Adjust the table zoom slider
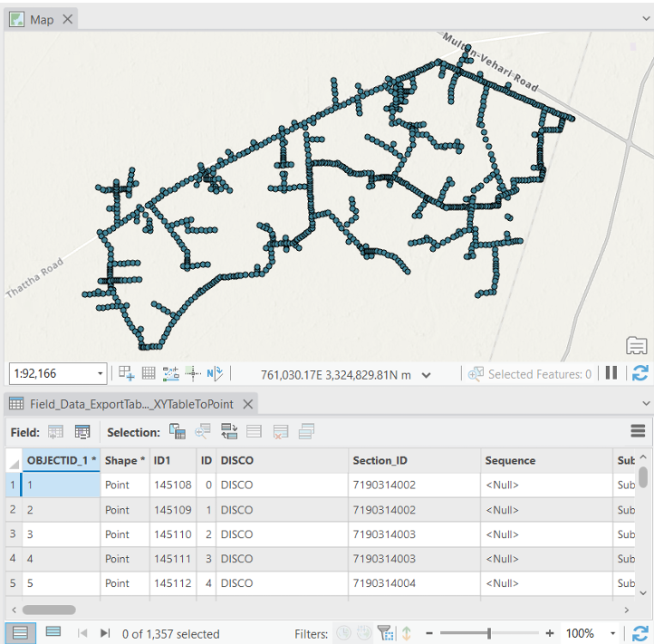The image size is (654, 644). [x=489, y=633]
